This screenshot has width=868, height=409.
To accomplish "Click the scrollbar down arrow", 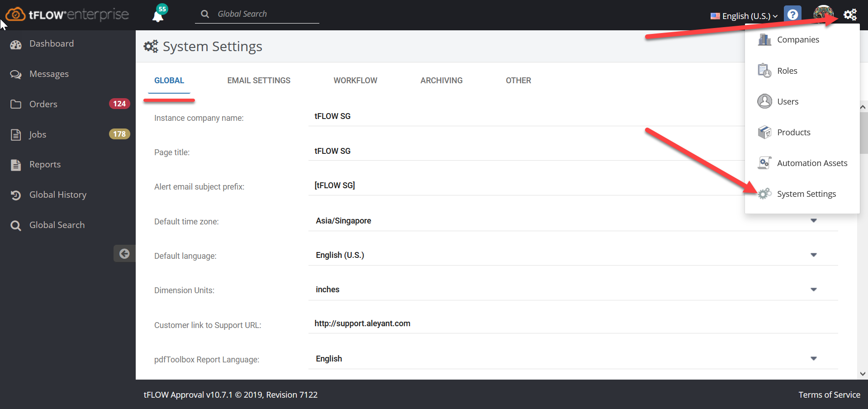I will pyautogui.click(x=863, y=374).
